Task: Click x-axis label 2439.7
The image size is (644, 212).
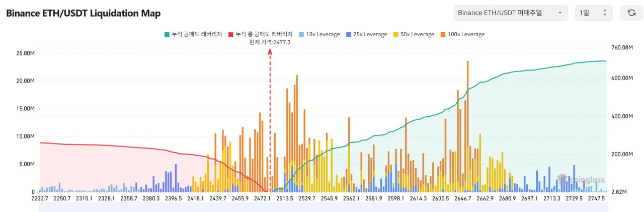Action: (x=217, y=198)
